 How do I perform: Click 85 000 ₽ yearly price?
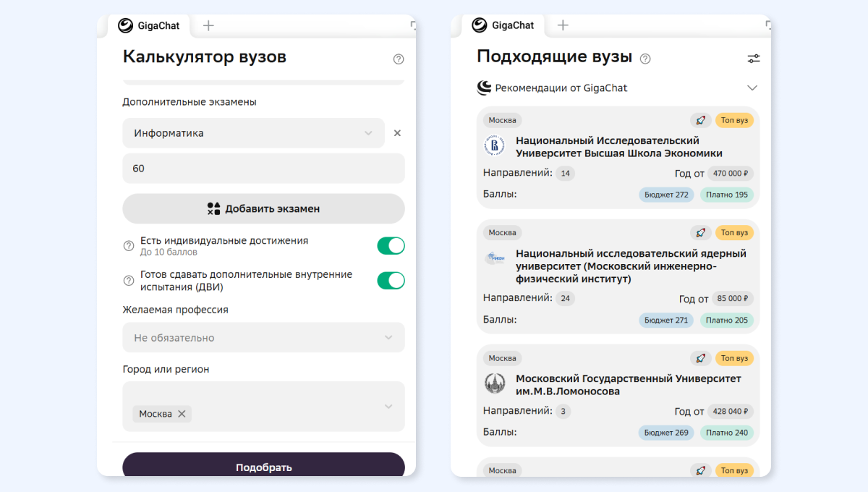click(x=733, y=298)
